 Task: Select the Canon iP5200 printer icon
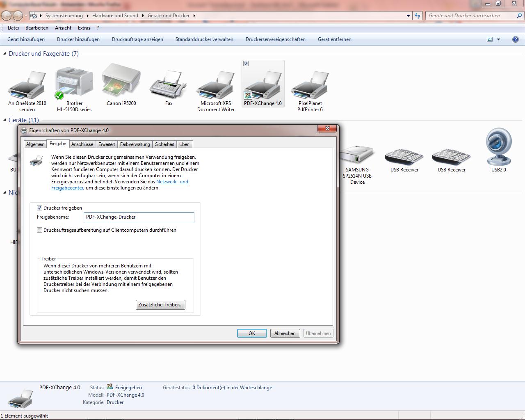(121, 85)
